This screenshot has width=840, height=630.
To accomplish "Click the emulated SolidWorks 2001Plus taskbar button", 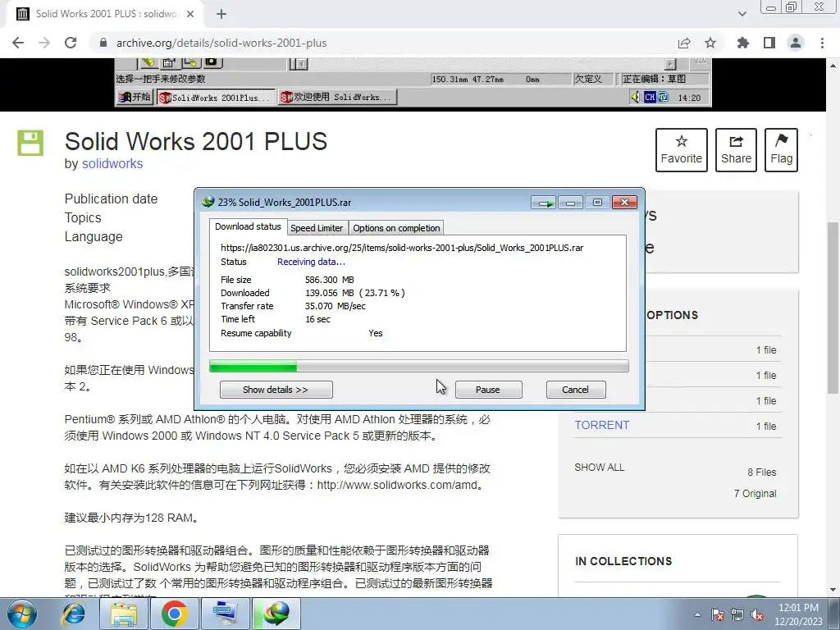I will point(215,98).
